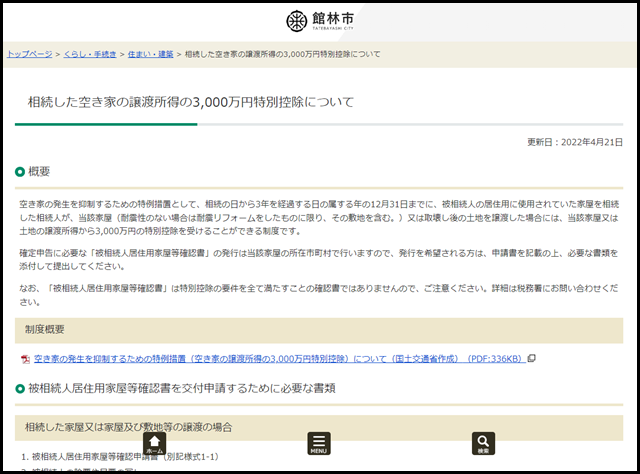
Task: Open 住まい・建築 breadcrumb link
Action: 151,54
